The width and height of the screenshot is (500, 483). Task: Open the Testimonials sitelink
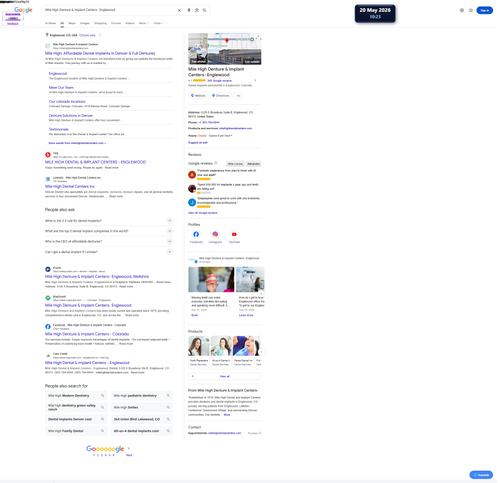59,129
